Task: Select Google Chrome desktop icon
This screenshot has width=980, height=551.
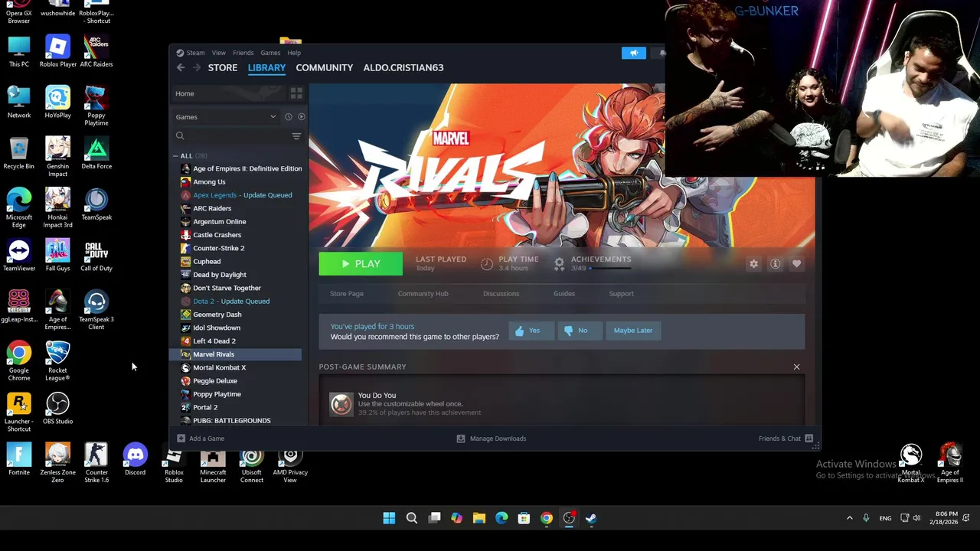Action: click(x=19, y=361)
